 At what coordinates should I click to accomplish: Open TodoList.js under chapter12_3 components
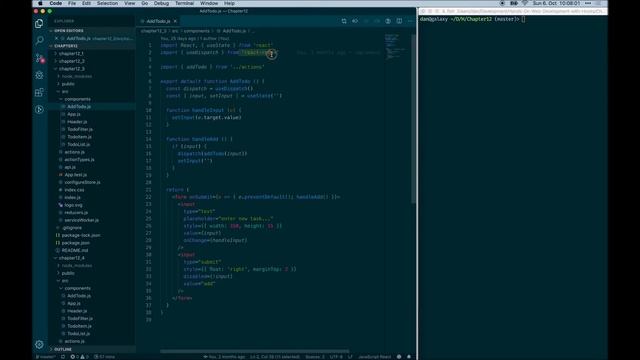tap(78, 144)
